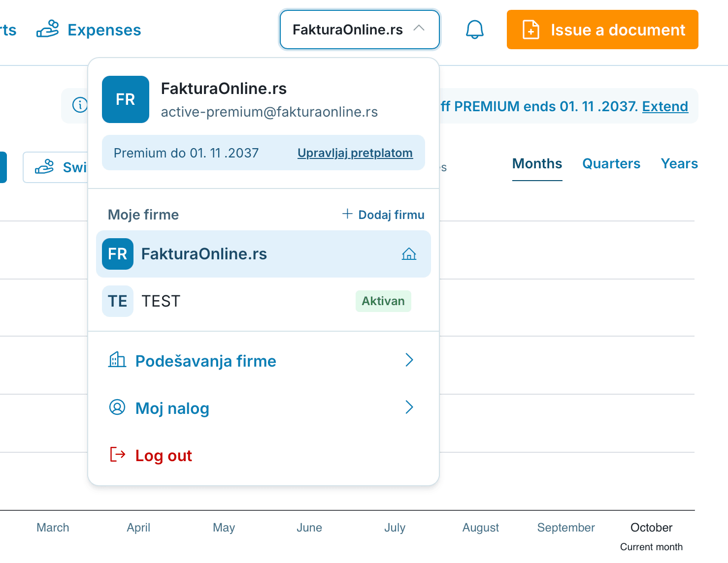The height and width of the screenshot is (563, 728).
Task: Expand Podešavanja firme with its chevron
Action: (x=409, y=360)
